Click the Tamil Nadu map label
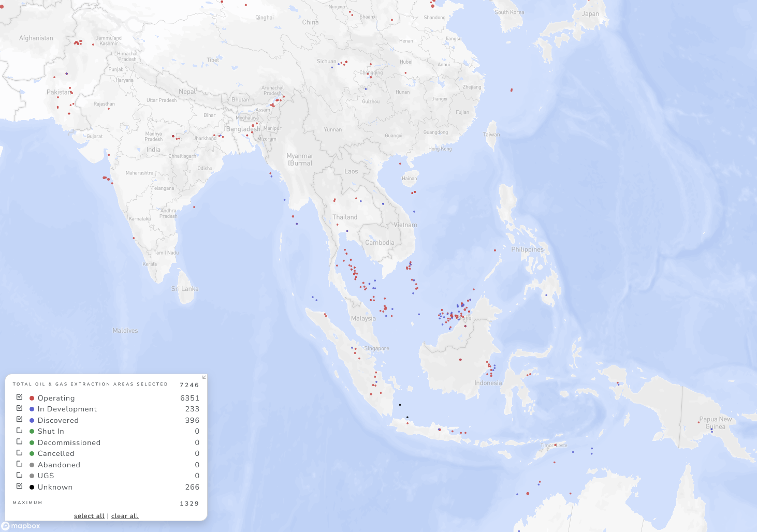 pyautogui.click(x=166, y=253)
